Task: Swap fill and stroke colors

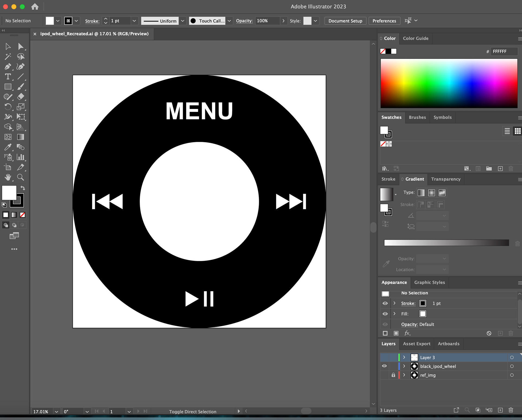Action: point(23,188)
